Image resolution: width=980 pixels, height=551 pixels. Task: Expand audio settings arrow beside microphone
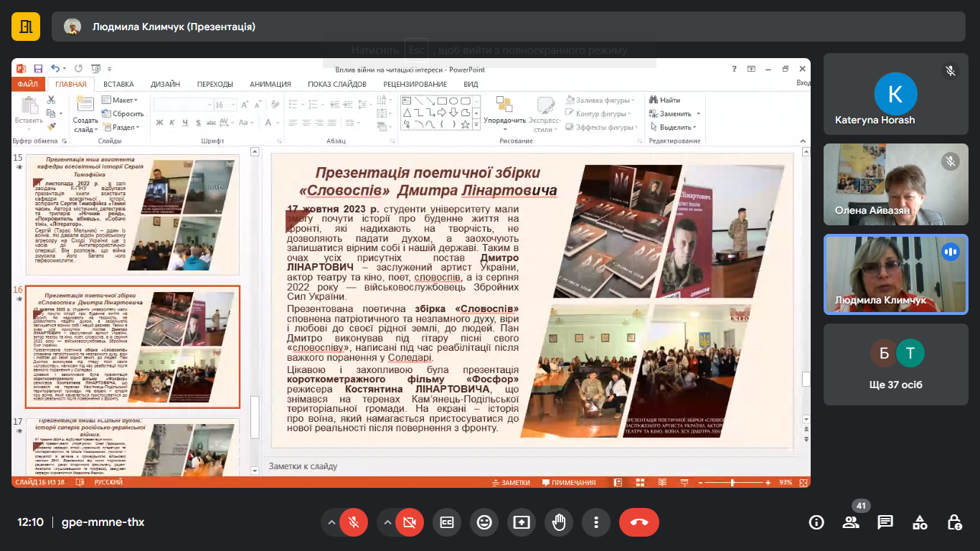point(331,522)
